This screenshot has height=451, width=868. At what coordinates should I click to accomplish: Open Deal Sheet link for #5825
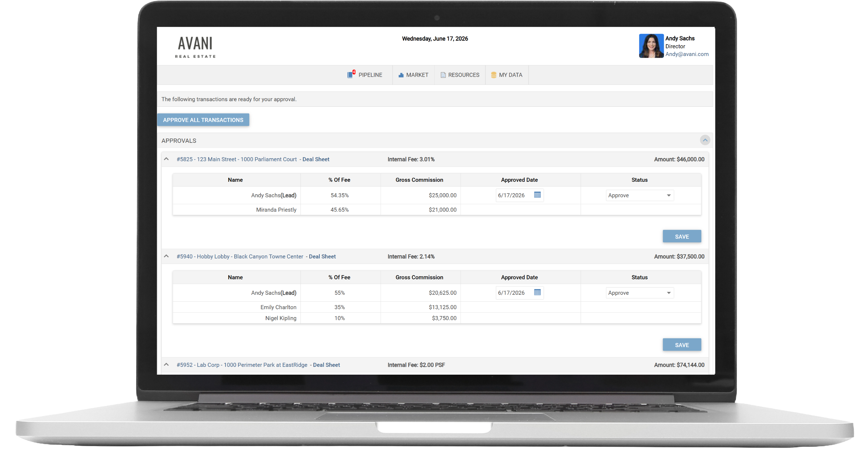[x=316, y=159]
